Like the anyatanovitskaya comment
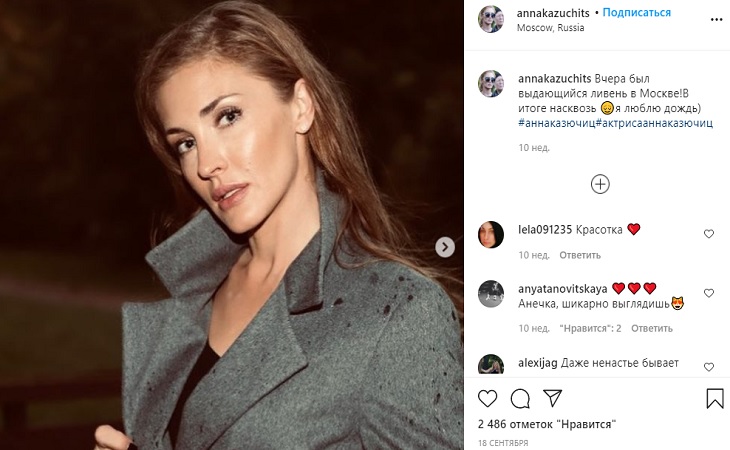Screen dimensions: 730x450 coord(709,293)
